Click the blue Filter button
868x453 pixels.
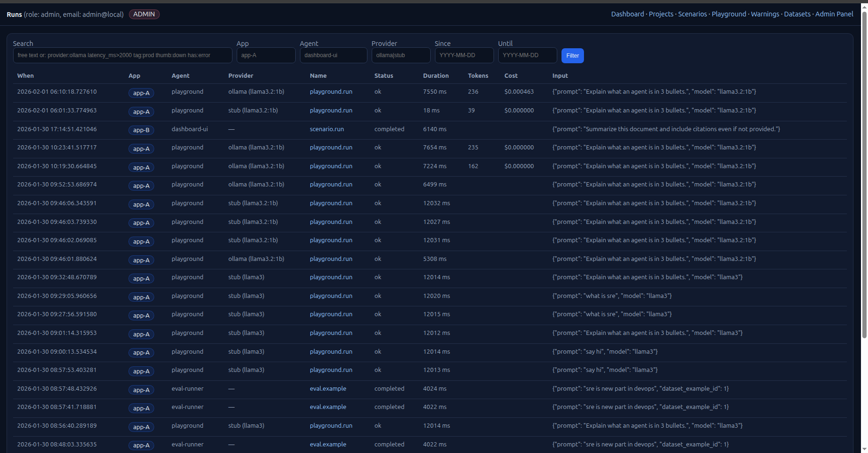(x=572, y=56)
